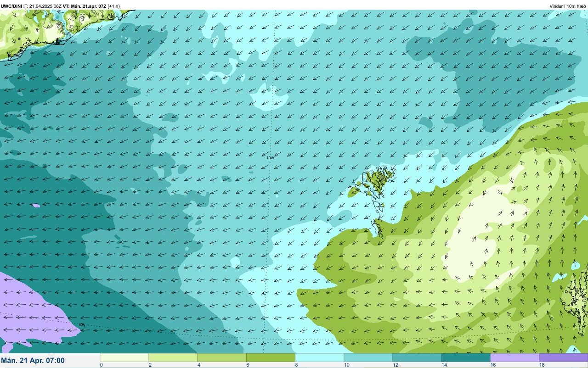Click the 'Vindur í 10m hæð' title
588x368 pixels.
pyautogui.click(x=567, y=6)
